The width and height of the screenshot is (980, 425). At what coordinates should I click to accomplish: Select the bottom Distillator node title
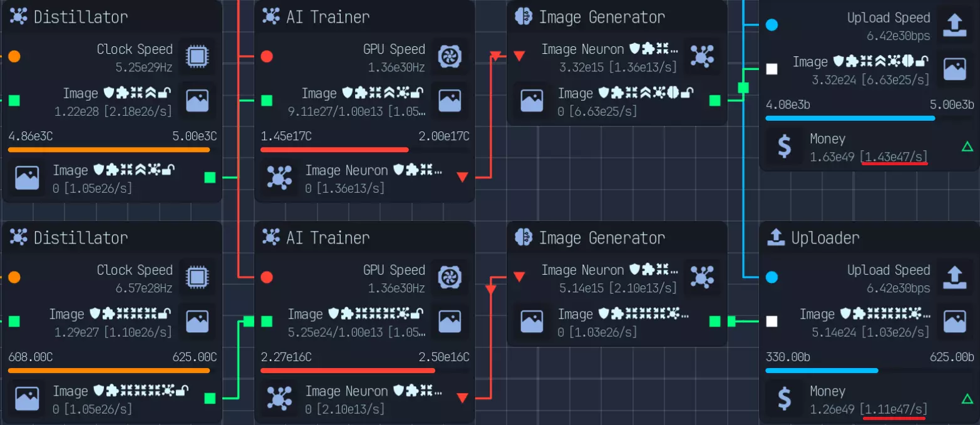(x=80, y=238)
